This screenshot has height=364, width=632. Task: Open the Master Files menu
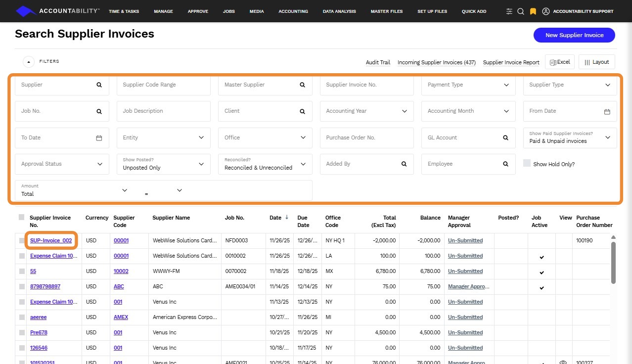(387, 11)
